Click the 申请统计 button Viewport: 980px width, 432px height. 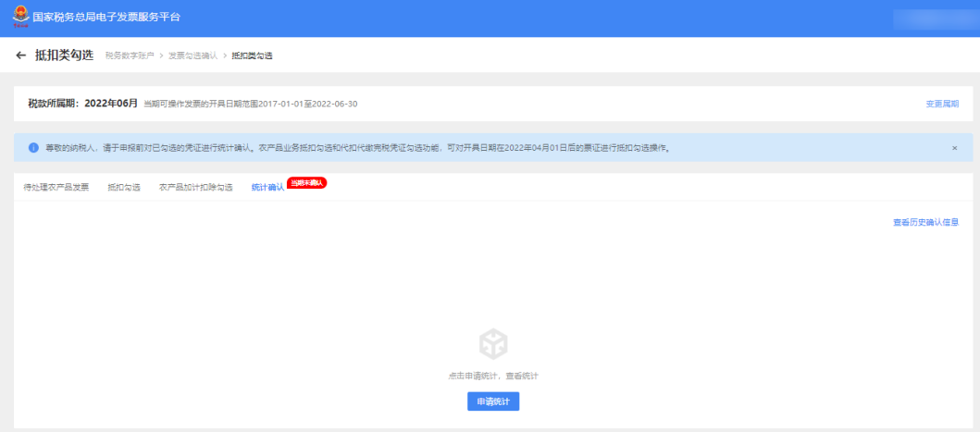click(x=493, y=401)
